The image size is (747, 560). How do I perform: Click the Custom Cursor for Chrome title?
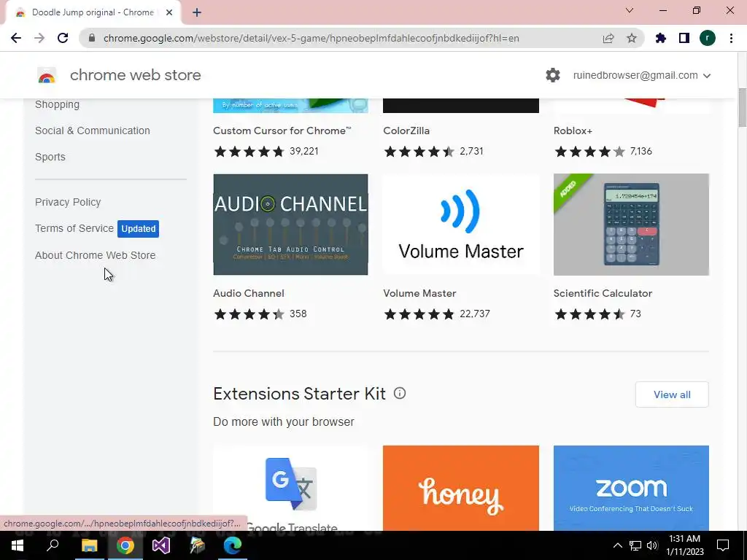pyautogui.click(x=282, y=131)
